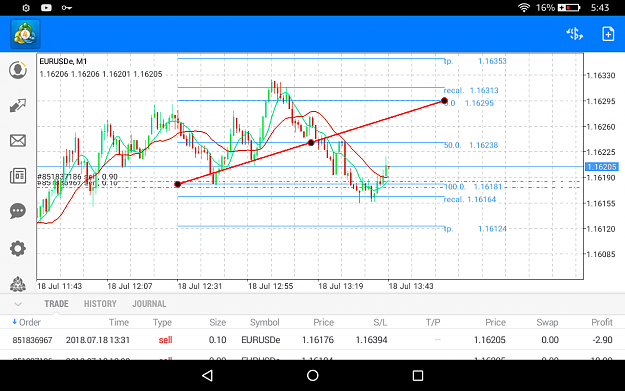The image size is (625, 391).
Task: Switch to the JOURNAL tab
Action: pos(149,304)
